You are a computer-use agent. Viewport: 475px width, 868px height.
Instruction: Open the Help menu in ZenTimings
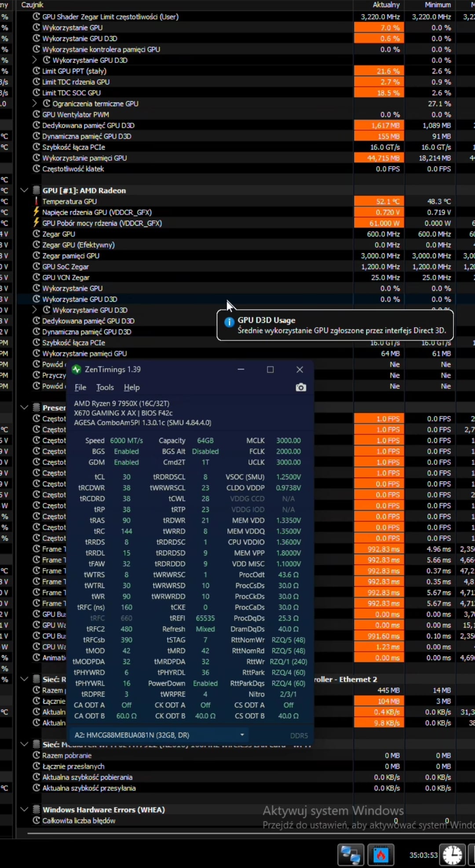(132, 387)
